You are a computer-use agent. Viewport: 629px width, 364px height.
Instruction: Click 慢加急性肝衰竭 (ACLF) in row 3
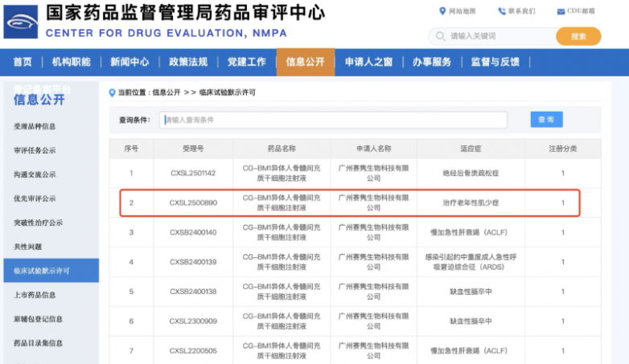coord(469,232)
